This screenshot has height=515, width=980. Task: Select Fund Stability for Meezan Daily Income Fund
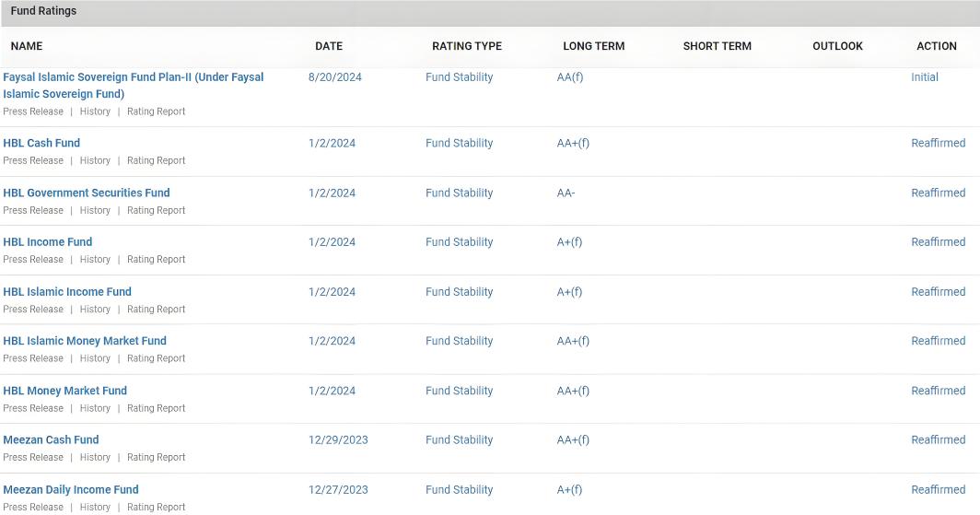460,490
